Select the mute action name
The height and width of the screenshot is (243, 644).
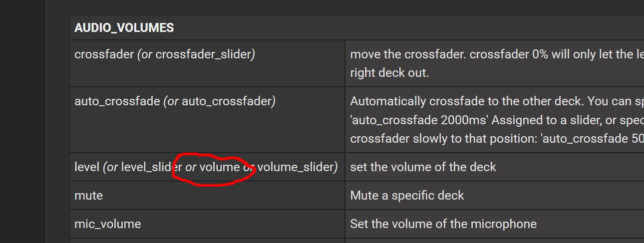[x=88, y=195]
